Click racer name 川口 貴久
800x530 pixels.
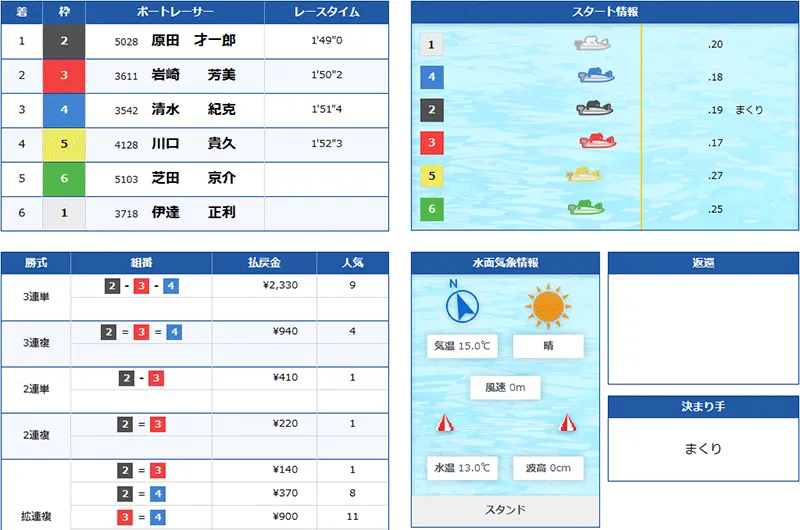pyautogui.click(x=193, y=143)
